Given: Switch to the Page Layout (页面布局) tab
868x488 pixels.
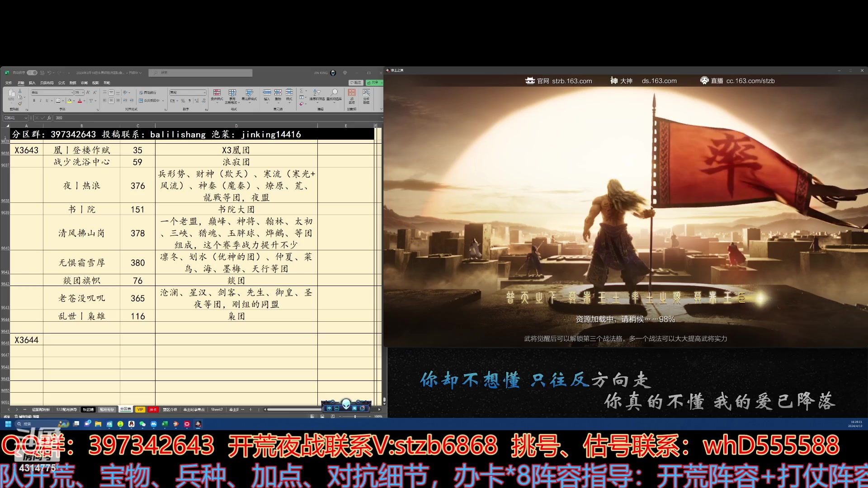Looking at the screenshot, I should coord(47,83).
